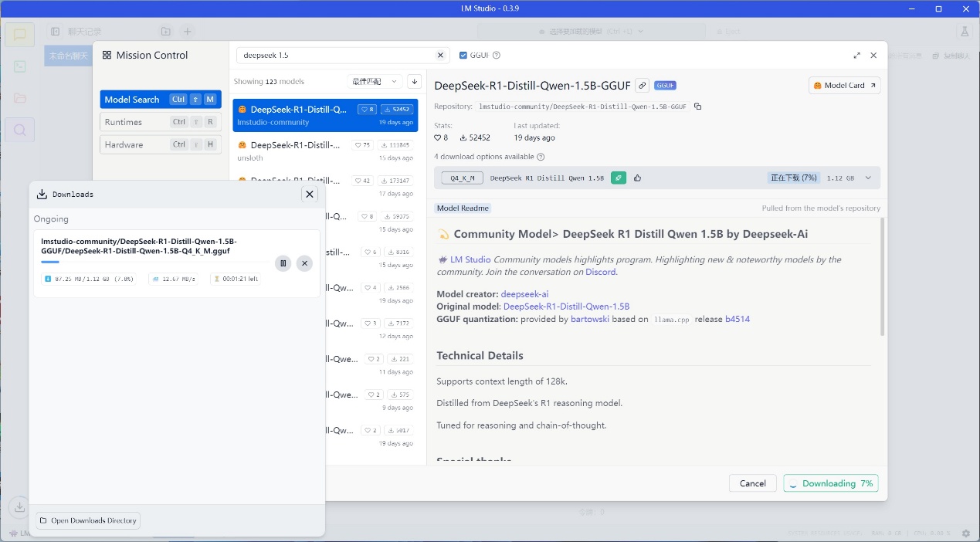This screenshot has width=980, height=542.
Task: Click Open Downloads Directory button
Action: pos(88,520)
